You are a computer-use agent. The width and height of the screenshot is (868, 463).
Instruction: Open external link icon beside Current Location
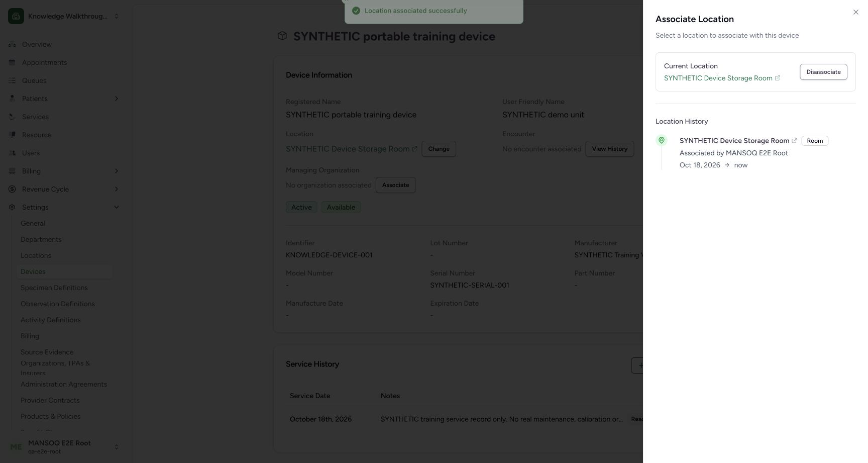pyautogui.click(x=778, y=78)
